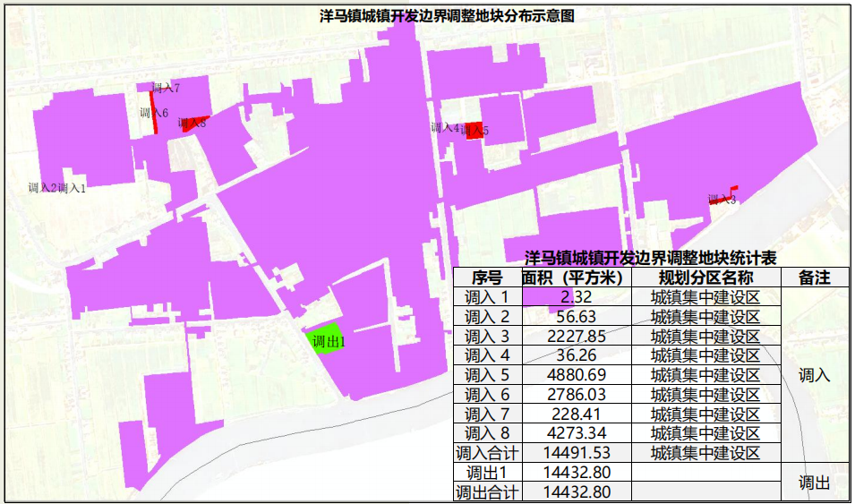Click the 调入4 map label
The height and width of the screenshot is (504, 855).
pos(444,128)
